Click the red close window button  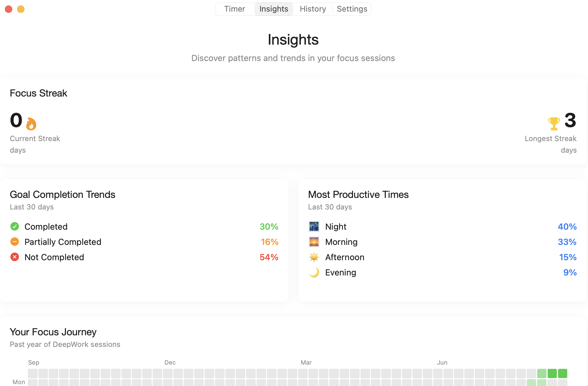tap(9, 9)
